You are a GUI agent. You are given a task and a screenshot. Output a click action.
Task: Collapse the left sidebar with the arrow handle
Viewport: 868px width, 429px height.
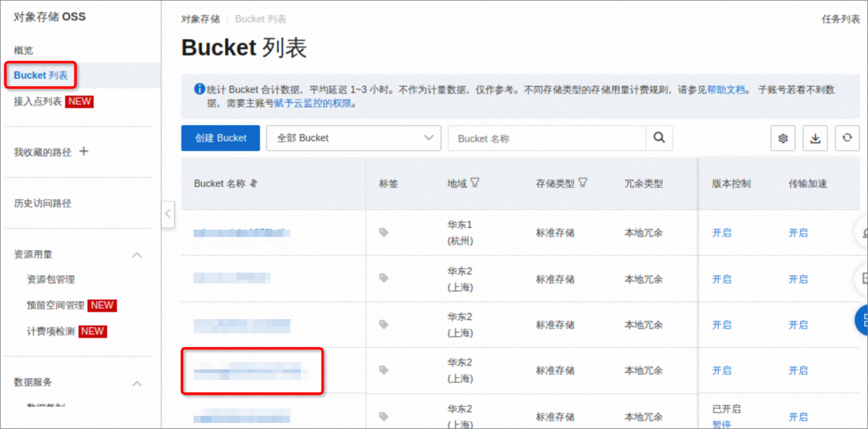[168, 214]
